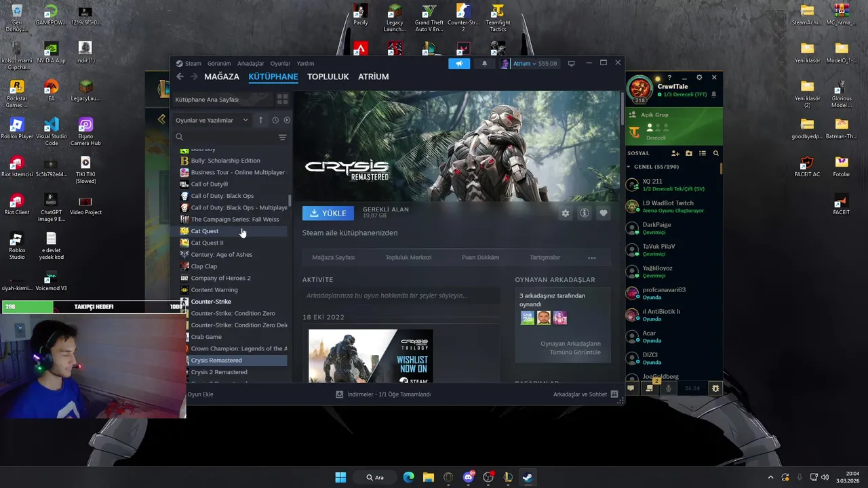Image resolution: width=868 pixels, height=488 pixels.
Task: Click the Windows Start button
Action: click(340, 477)
